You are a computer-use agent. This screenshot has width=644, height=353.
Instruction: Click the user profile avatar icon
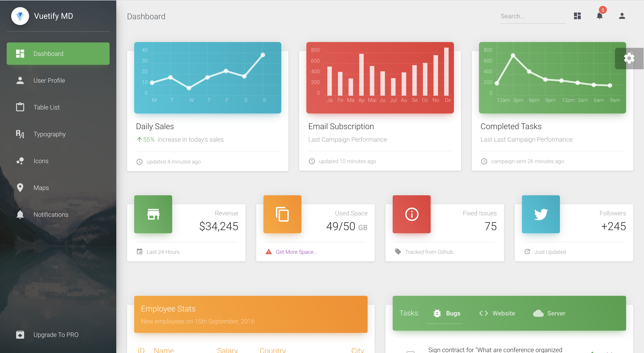click(x=622, y=16)
